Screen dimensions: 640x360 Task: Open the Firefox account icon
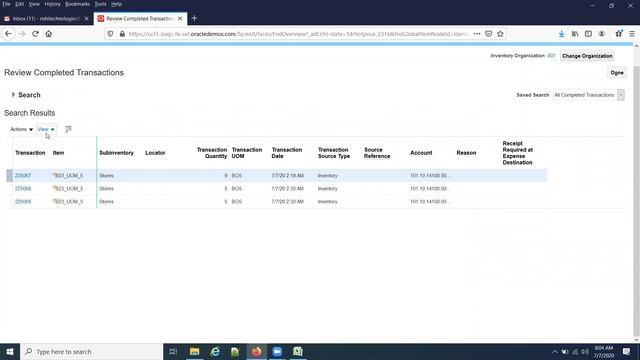point(602,34)
